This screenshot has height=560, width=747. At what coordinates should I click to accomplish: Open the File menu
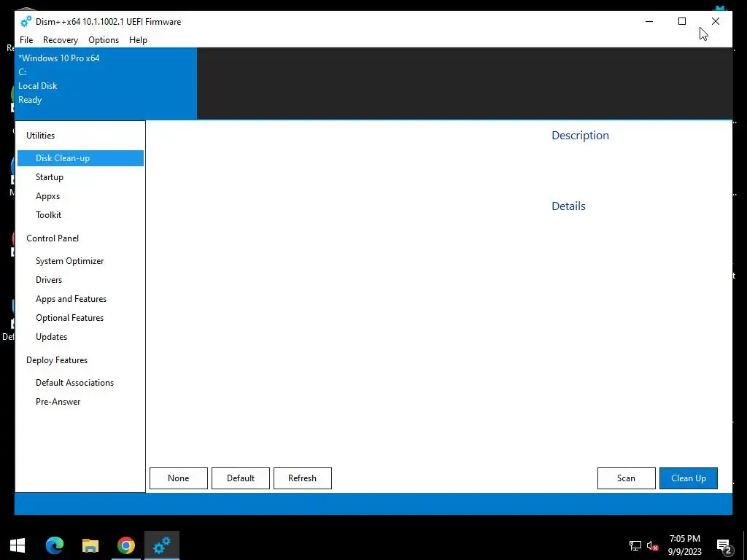(26, 40)
